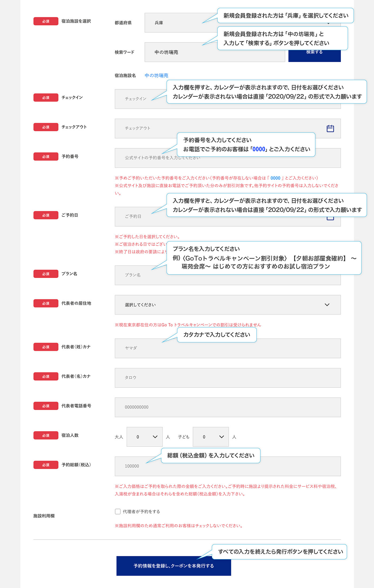Click the ご予約日 booking date field
374x588 pixels.
click(x=228, y=216)
